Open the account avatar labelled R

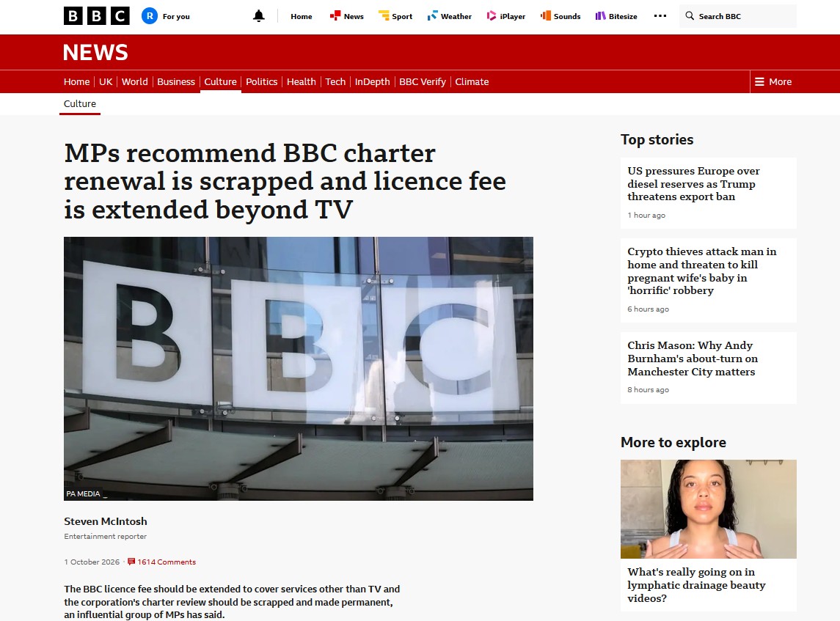pos(150,16)
